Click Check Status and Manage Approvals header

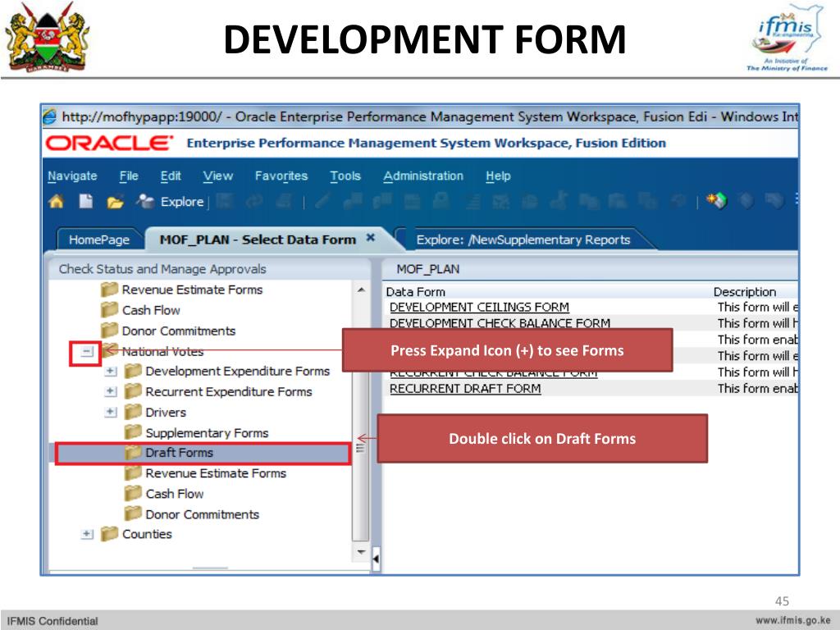pyautogui.click(x=162, y=269)
